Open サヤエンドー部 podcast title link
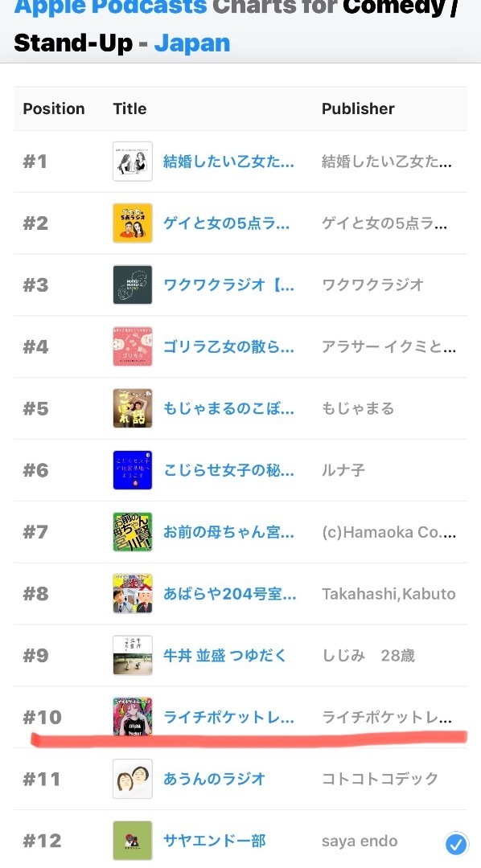This screenshot has width=481, height=868. pyautogui.click(x=215, y=841)
